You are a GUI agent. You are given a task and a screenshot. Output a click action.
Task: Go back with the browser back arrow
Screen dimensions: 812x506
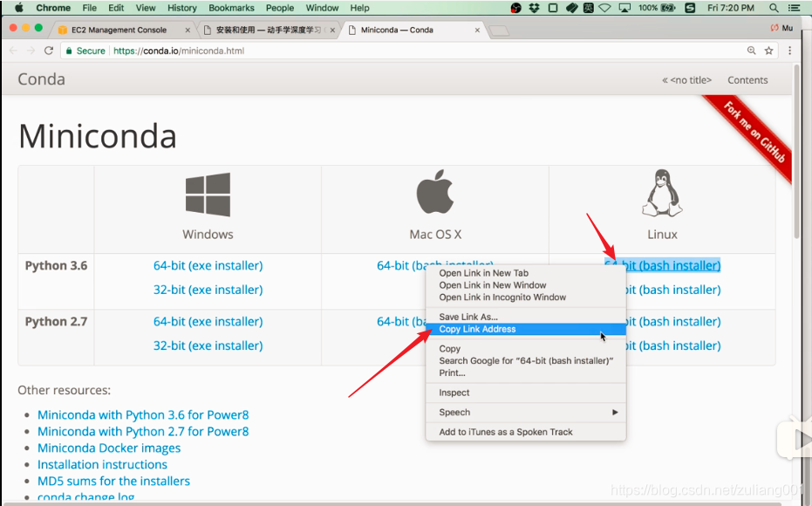(13, 51)
